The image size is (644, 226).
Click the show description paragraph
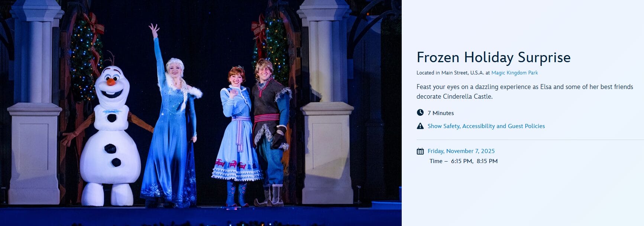tap(525, 92)
